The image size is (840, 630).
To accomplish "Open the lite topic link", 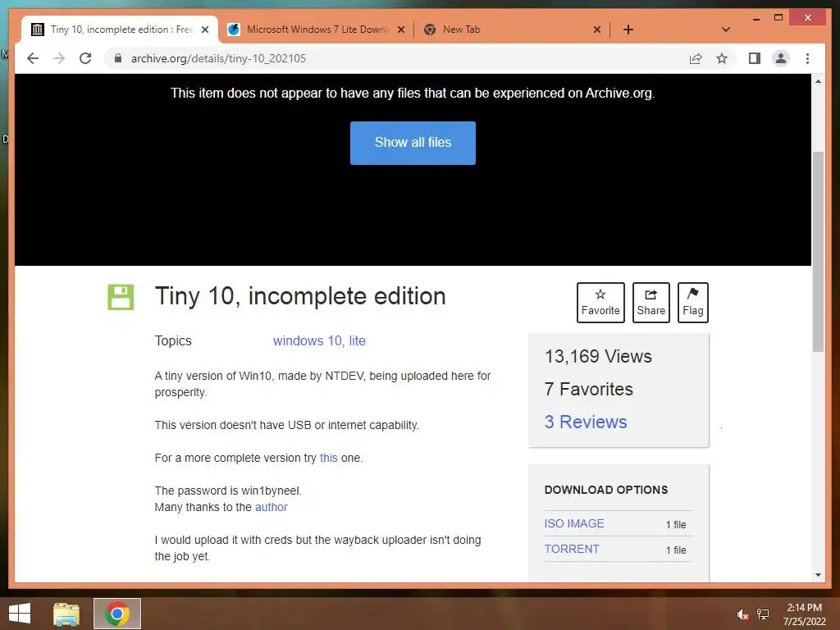I will pyautogui.click(x=358, y=340).
